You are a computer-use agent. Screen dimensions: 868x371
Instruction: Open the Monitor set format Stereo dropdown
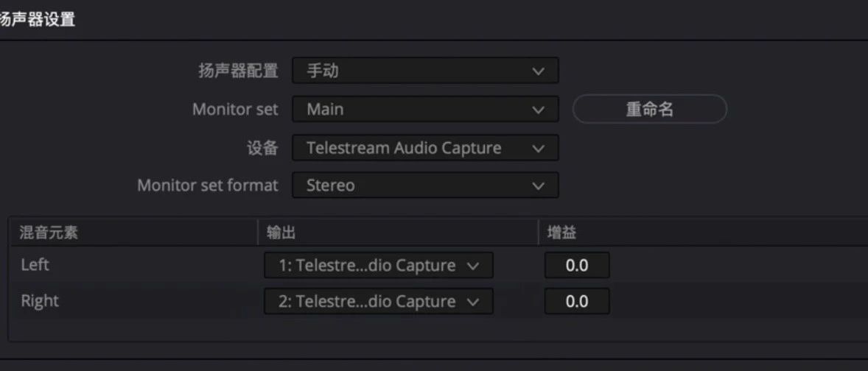pyautogui.click(x=425, y=185)
